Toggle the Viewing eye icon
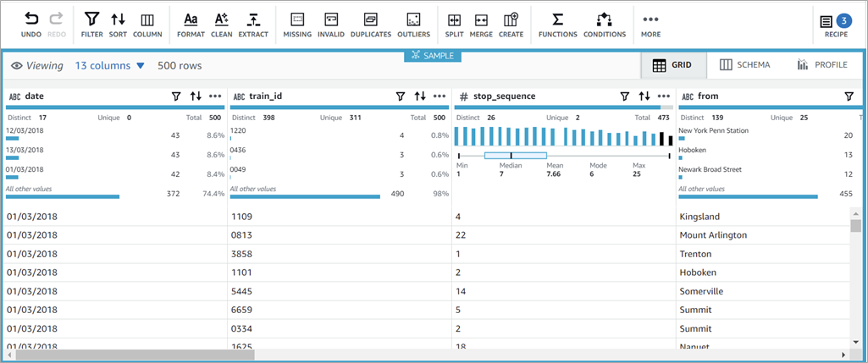 click(16, 65)
